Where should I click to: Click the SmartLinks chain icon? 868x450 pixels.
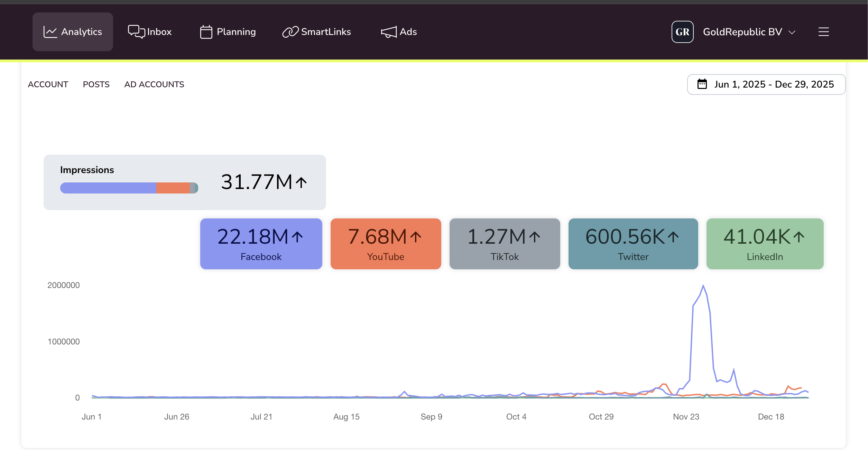290,32
